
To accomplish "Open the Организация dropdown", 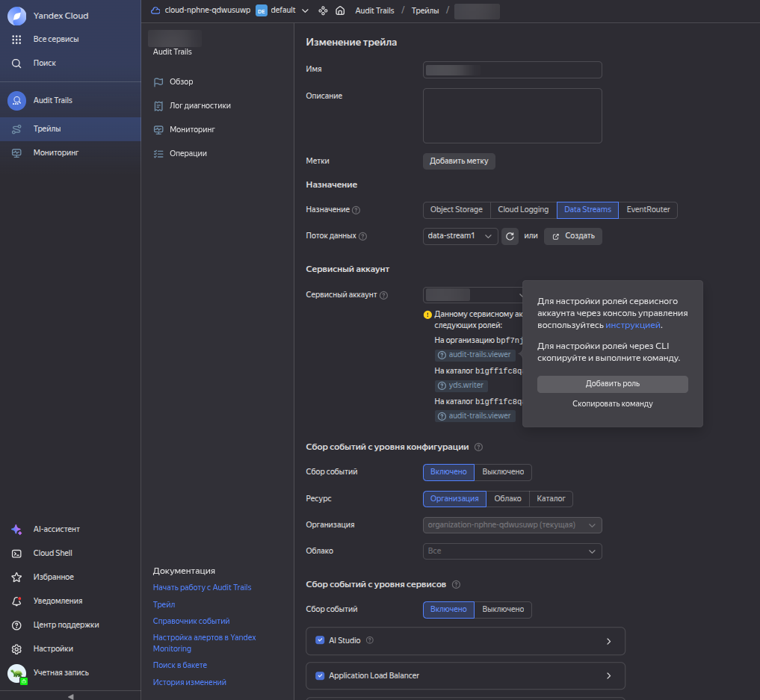I will coord(513,526).
